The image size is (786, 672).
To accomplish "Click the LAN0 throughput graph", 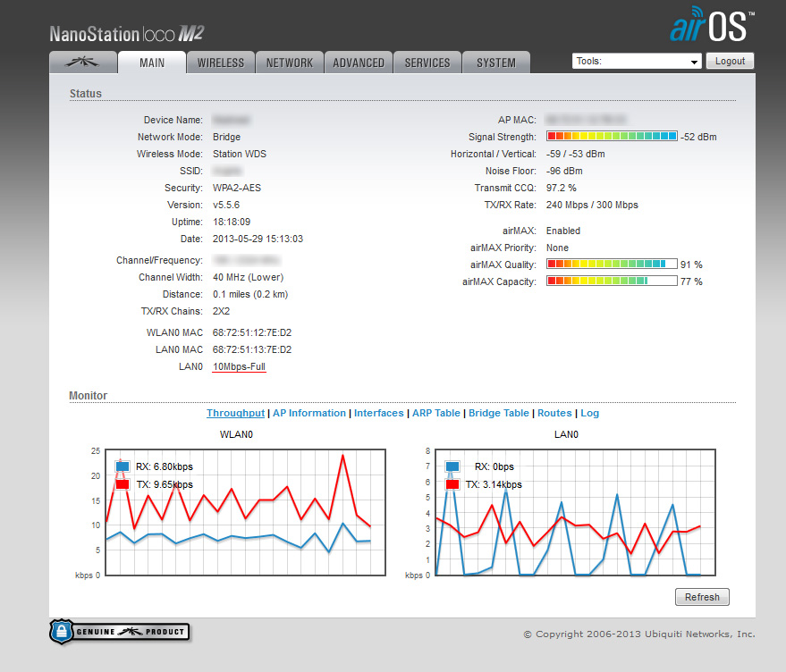I will click(x=576, y=512).
